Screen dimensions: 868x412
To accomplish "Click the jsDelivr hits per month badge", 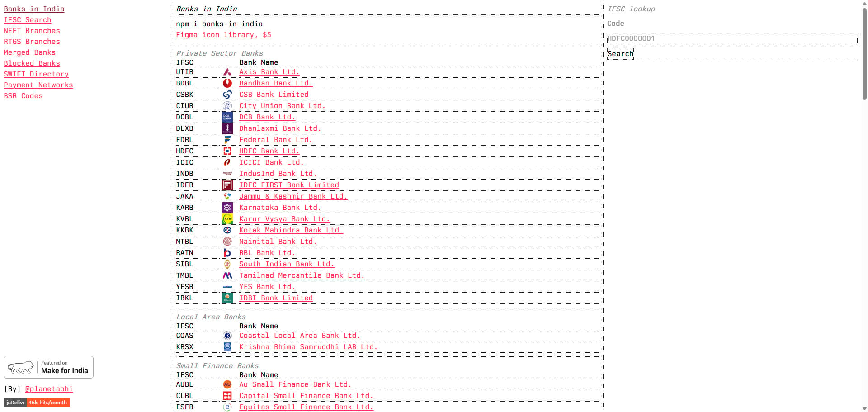I will coord(37,403).
